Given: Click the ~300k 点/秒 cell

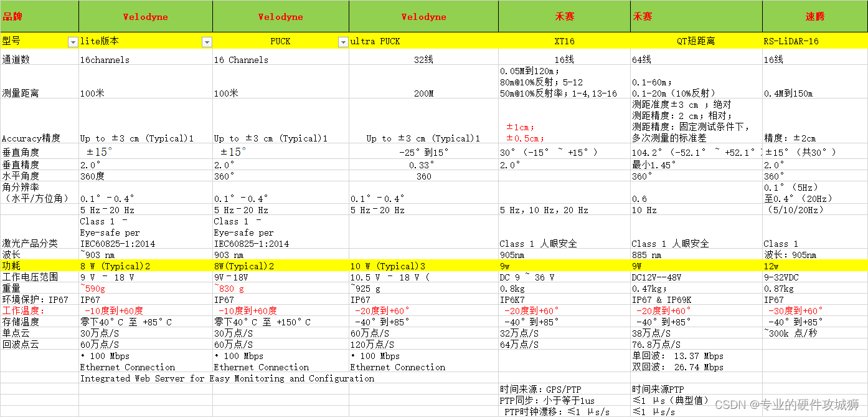Looking at the screenshot, I should pyautogui.click(x=814, y=333).
